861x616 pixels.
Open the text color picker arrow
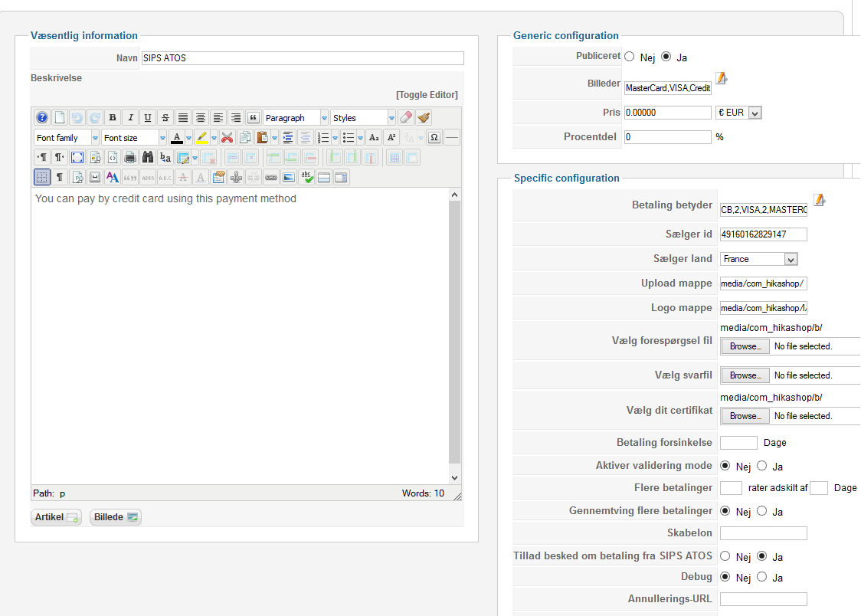point(189,138)
